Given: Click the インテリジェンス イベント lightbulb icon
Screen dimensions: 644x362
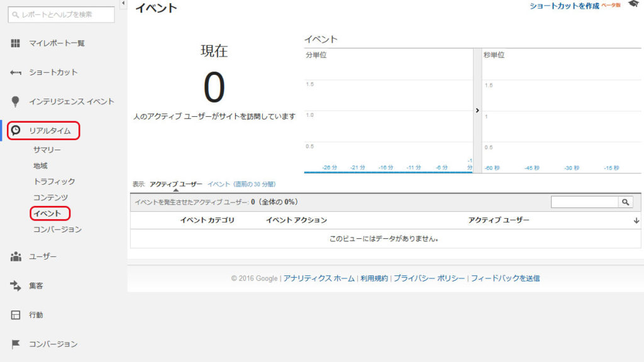Looking at the screenshot, I should coord(16,101).
